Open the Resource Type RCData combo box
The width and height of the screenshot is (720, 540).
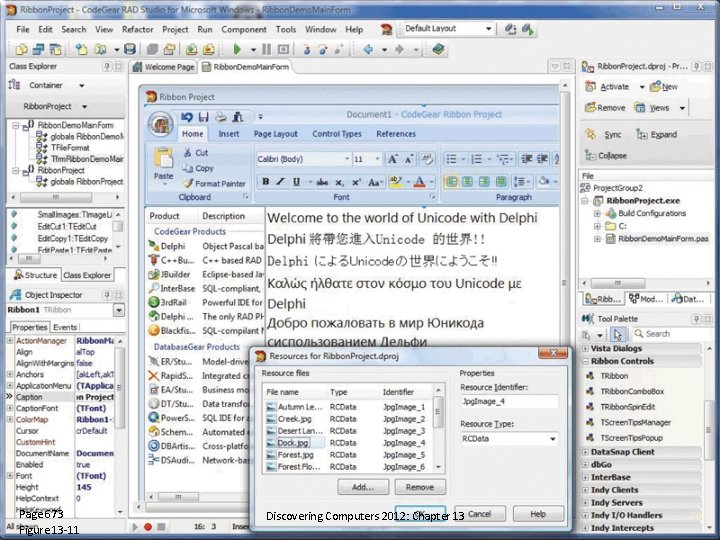click(x=509, y=439)
